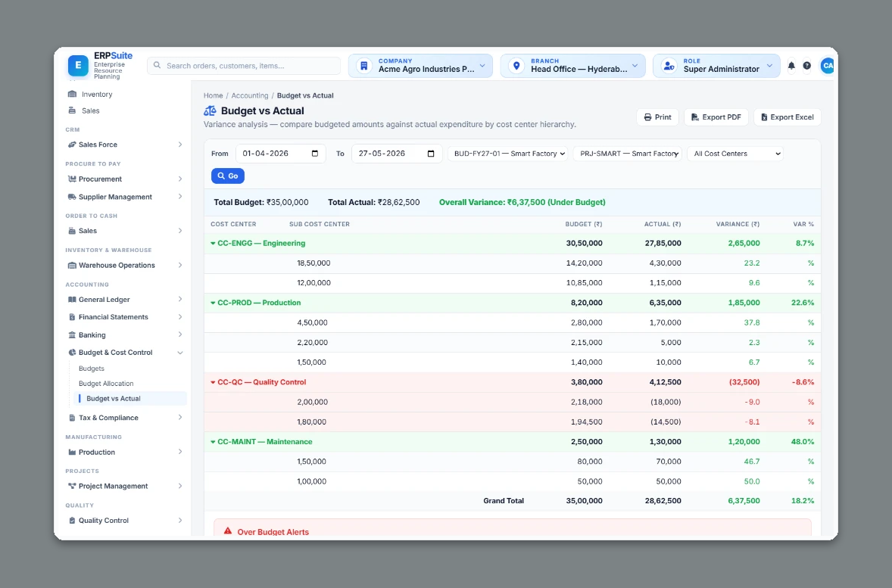The width and height of the screenshot is (892, 588).
Task: Click Total Budget ₹35,00,000 text
Action: pos(261,203)
